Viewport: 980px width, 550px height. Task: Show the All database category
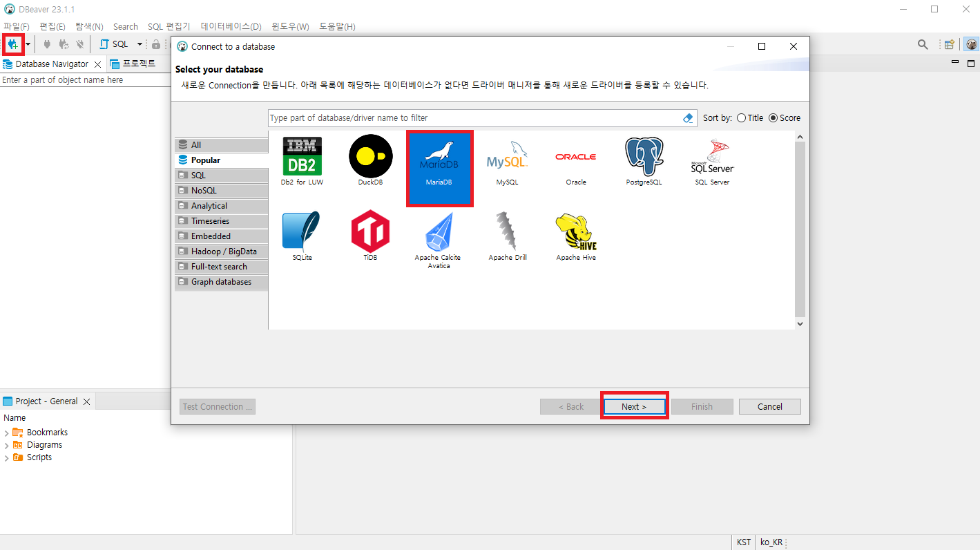coord(221,145)
